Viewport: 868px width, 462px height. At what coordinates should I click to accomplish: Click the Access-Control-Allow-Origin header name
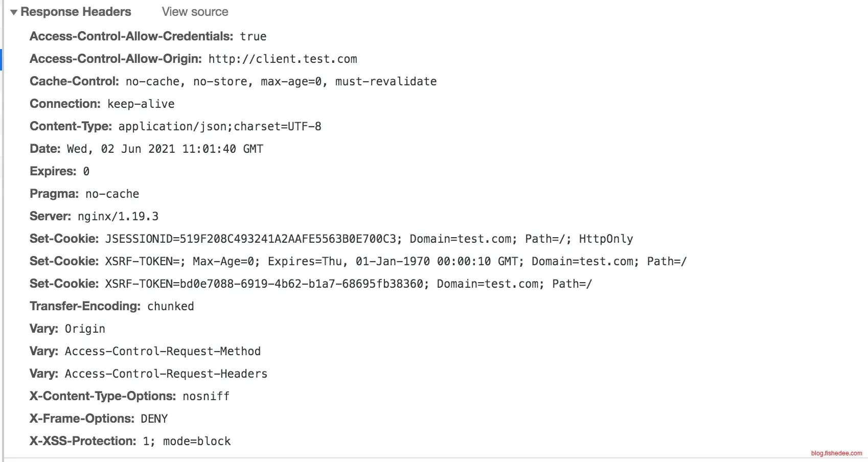(115, 59)
